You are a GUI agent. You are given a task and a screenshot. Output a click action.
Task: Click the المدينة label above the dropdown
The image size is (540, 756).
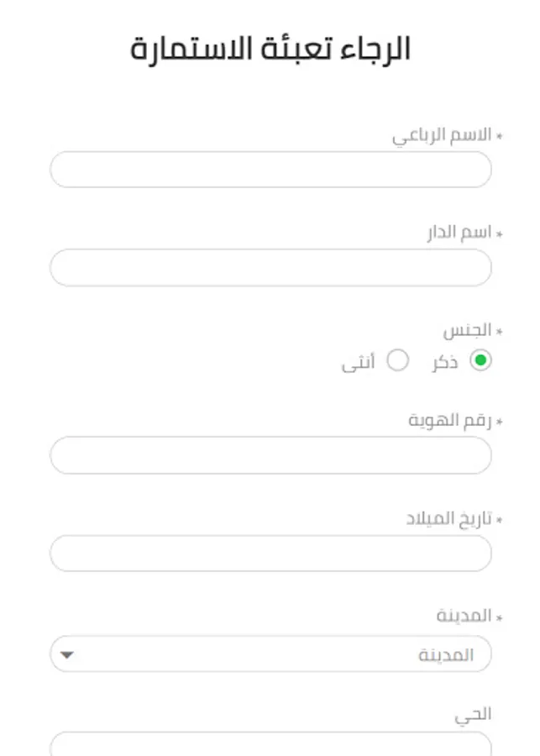point(464,616)
